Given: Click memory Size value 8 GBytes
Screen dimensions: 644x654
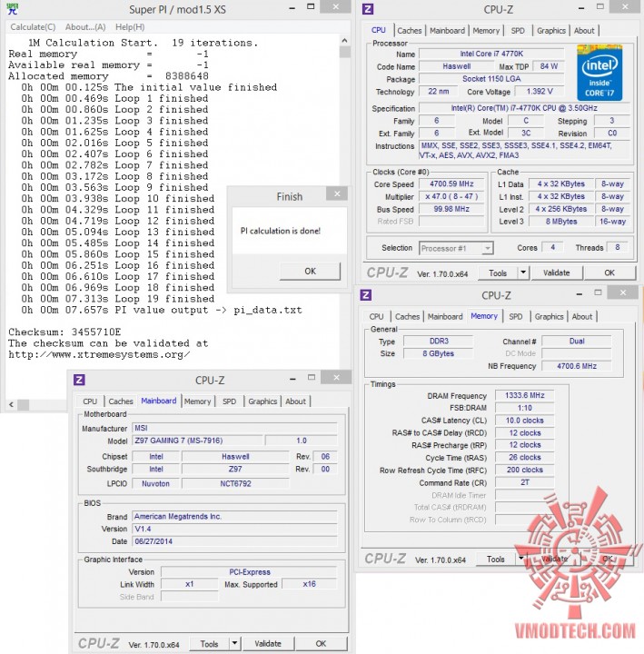Looking at the screenshot, I should (439, 353).
